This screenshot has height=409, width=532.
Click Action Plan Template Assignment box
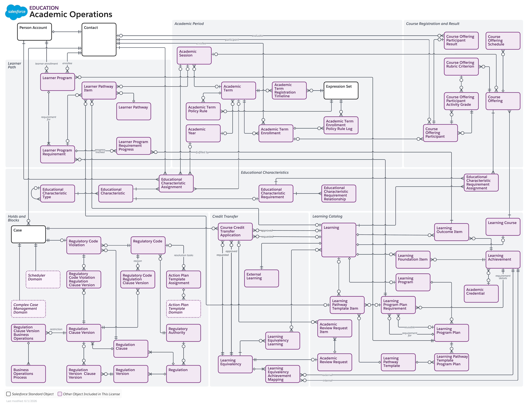[x=183, y=280]
